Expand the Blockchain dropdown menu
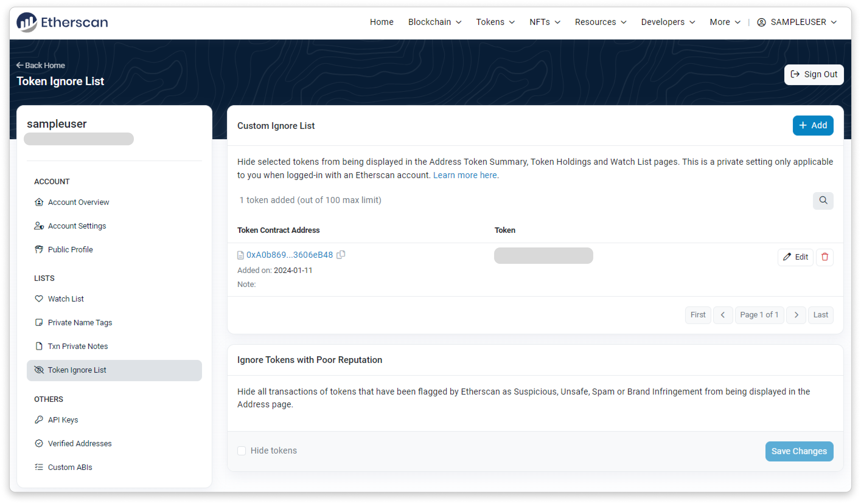This screenshot has width=861, height=504. click(x=434, y=22)
